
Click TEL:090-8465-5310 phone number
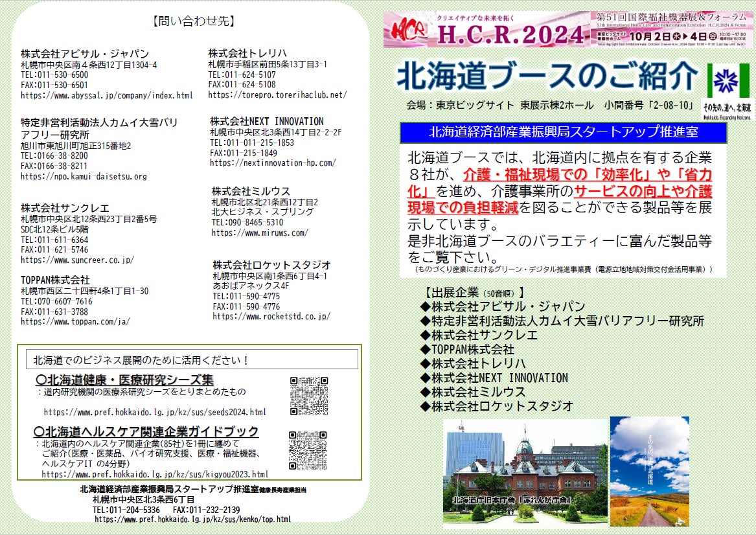point(247,223)
